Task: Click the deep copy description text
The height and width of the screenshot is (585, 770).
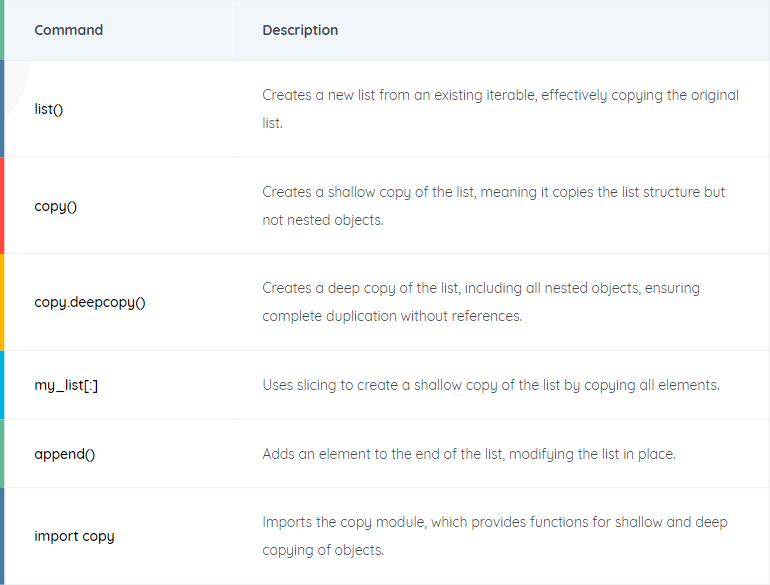Action: click(x=481, y=302)
